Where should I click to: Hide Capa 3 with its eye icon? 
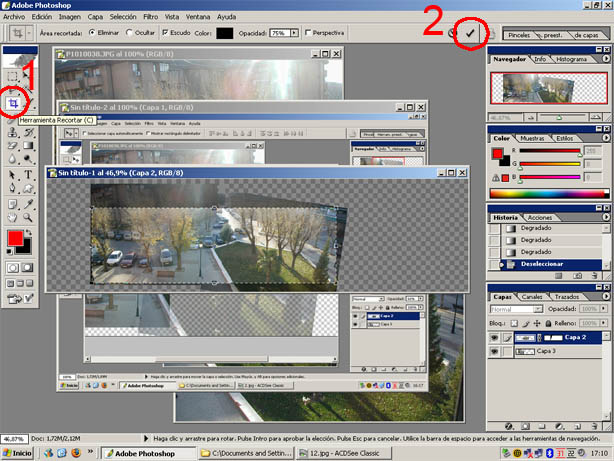[495, 352]
